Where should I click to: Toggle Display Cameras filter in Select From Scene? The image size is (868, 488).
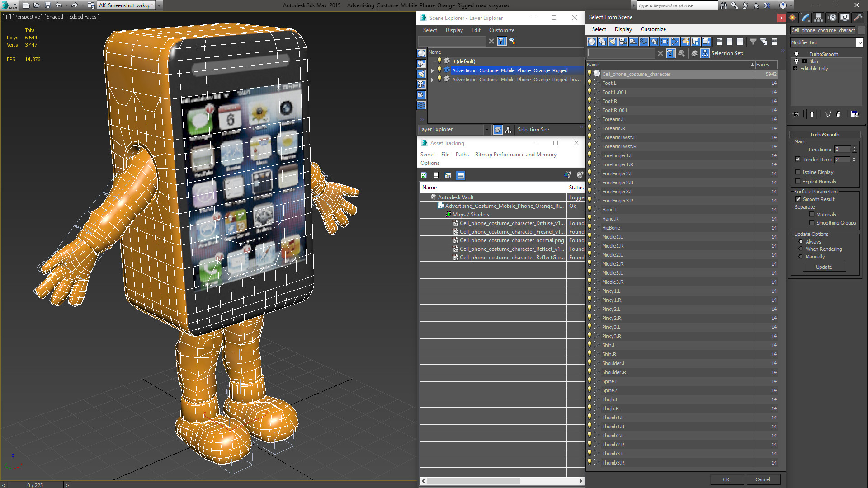click(x=623, y=42)
